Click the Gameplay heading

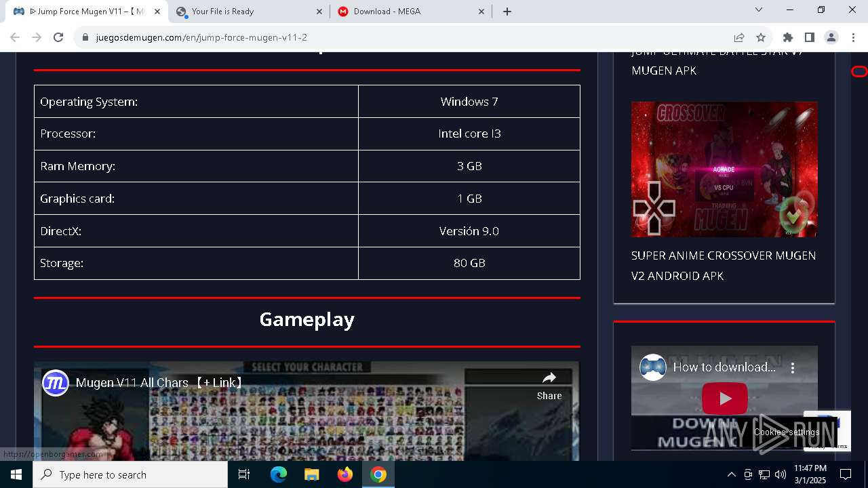click(x=307, y=319)
